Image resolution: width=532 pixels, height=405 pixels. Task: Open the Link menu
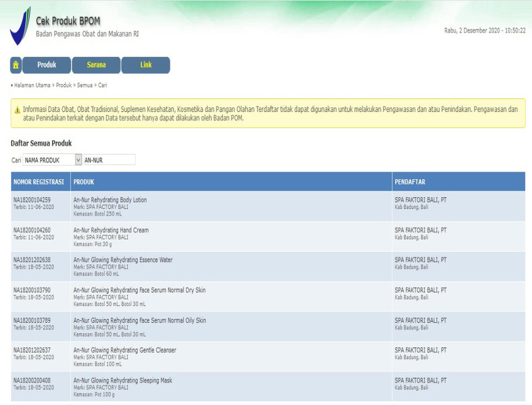click(x=146, y=65)
